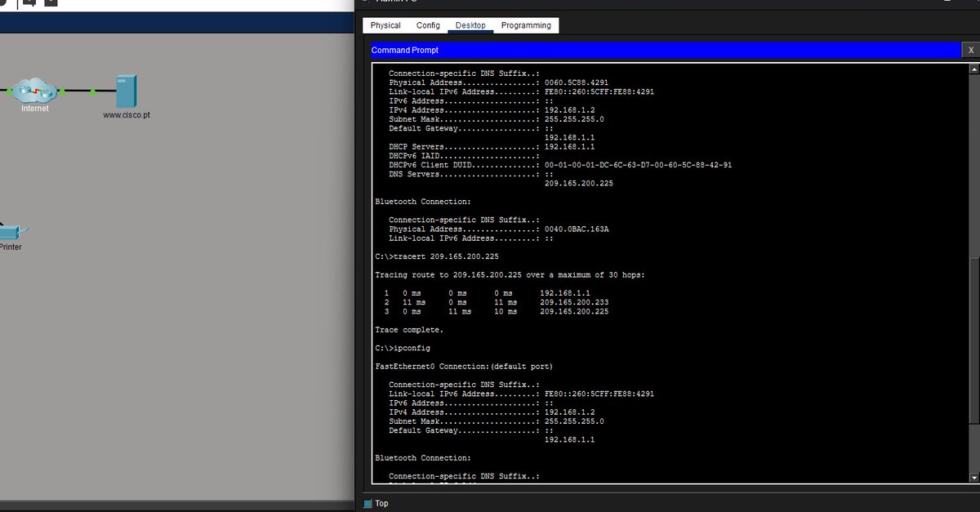This screenshot has height=512, width=980.
Task: Click the first 'Bluetooth Connection:' heading
Action: click(423, 202)
